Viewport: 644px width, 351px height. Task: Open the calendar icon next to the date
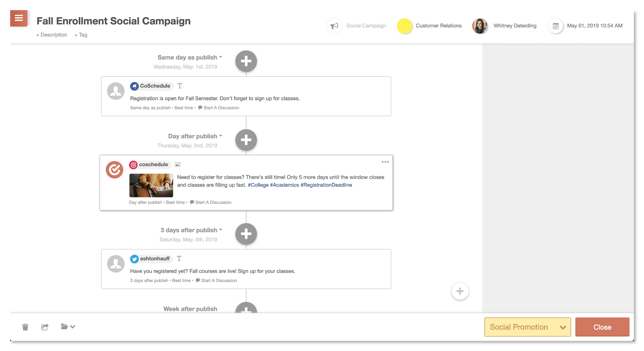(555, 25)
